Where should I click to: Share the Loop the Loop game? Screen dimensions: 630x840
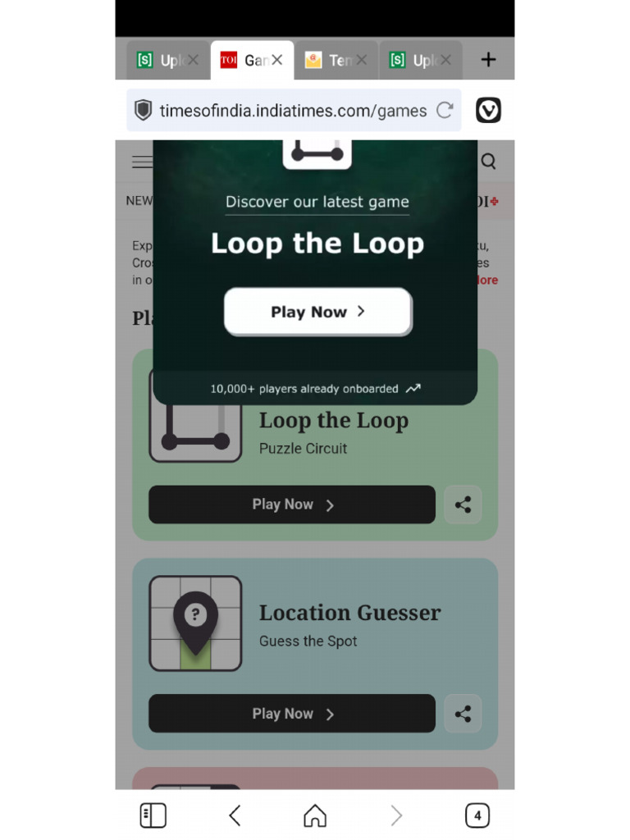pos(463,504)
